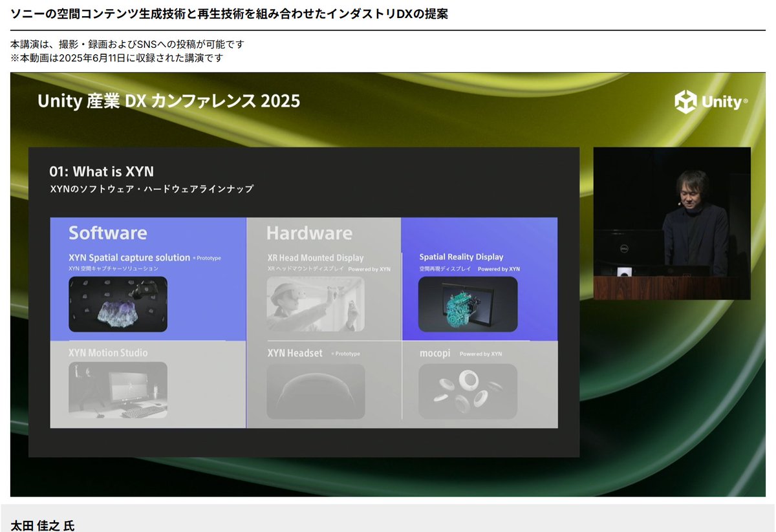Click the Unity logo in the top right corner
776x532 pixels.
tap(710, 102)
